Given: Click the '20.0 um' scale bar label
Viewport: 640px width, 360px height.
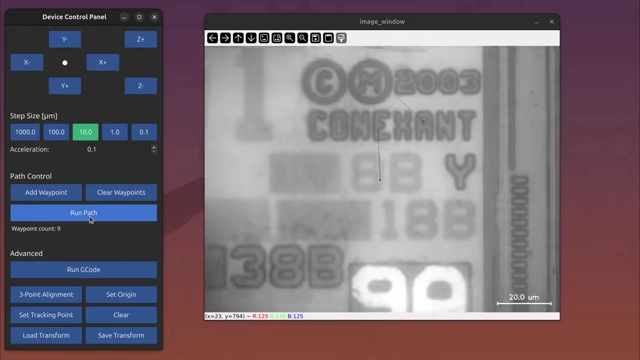Looking at the screenshot, I should point(524,297).
